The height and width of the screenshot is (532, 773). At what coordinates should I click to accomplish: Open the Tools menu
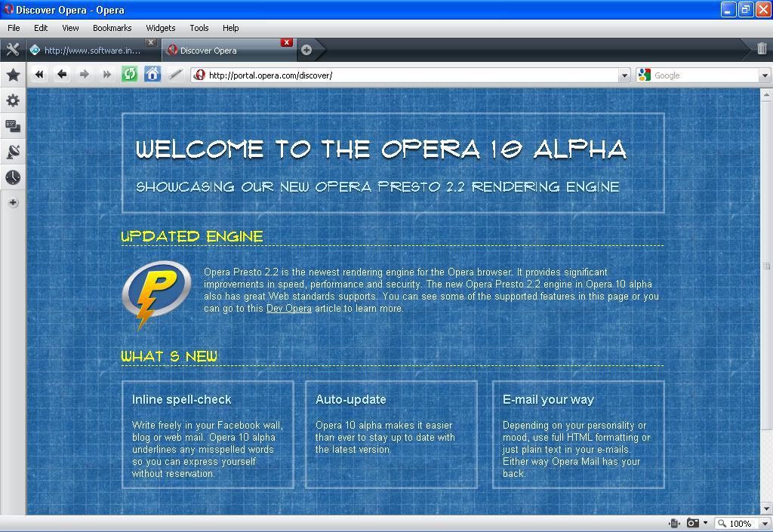click(199, 28)
